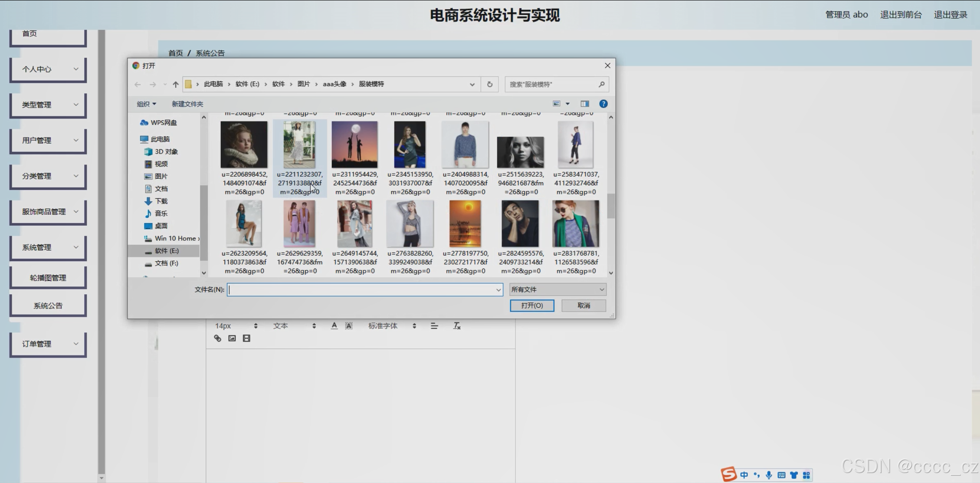The width and height of the screenshot is (980, 483).
Task: Click the 退出登录 link
Action: tap(950, 15)
